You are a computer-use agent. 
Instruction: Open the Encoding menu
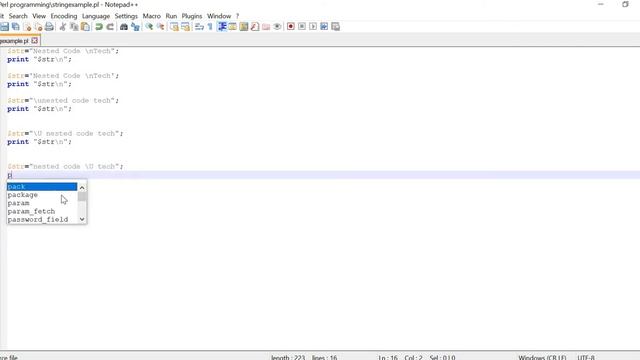pos(64,16)
